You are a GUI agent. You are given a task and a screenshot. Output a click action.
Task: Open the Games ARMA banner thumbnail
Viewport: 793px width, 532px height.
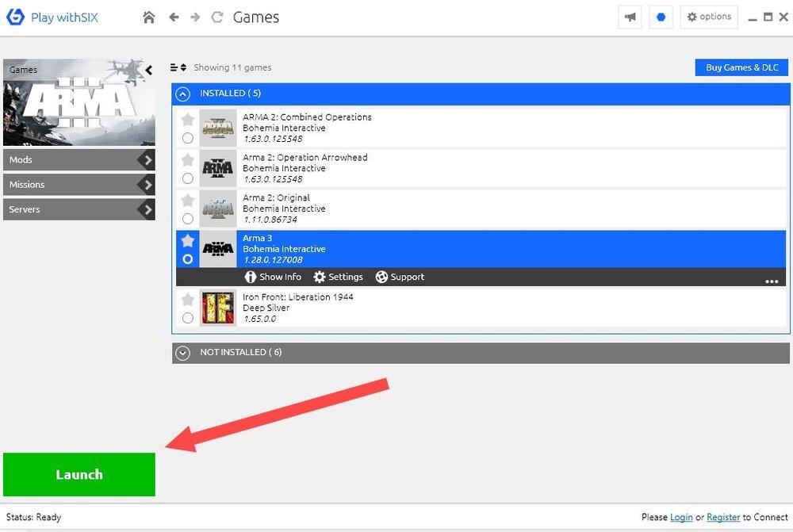[x=79, y=102]
